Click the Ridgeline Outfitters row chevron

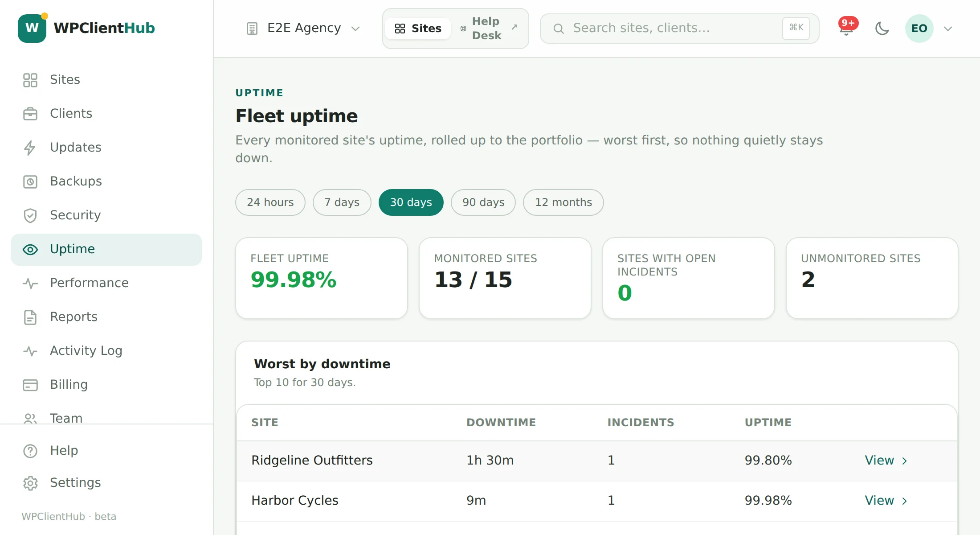coord(904,461)
